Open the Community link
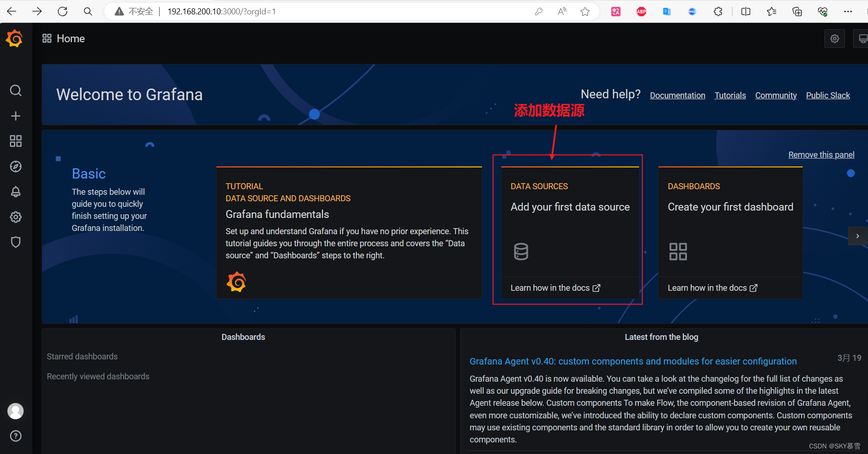Viewport: 868px width, 454px height. [x=776, y=96]
